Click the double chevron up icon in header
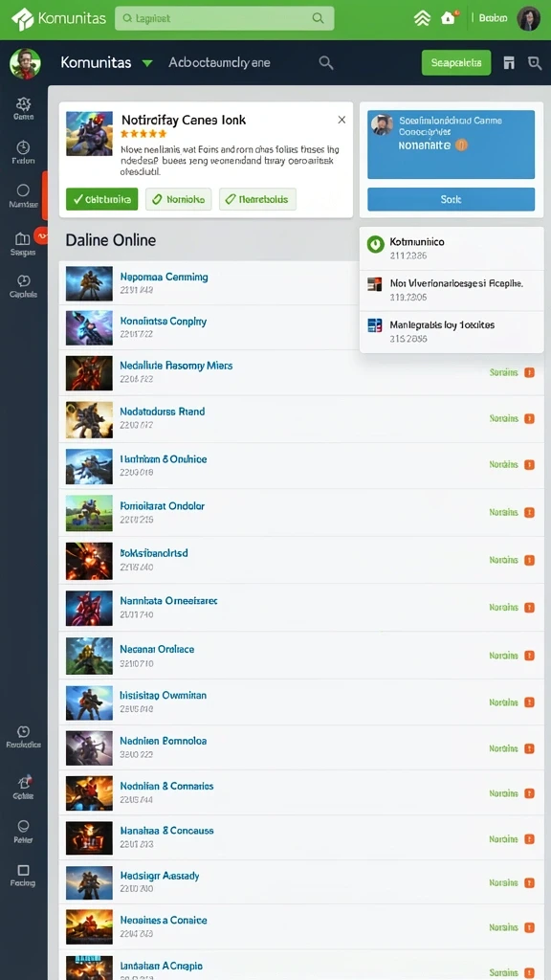551x980 pixels. (422, 18)
